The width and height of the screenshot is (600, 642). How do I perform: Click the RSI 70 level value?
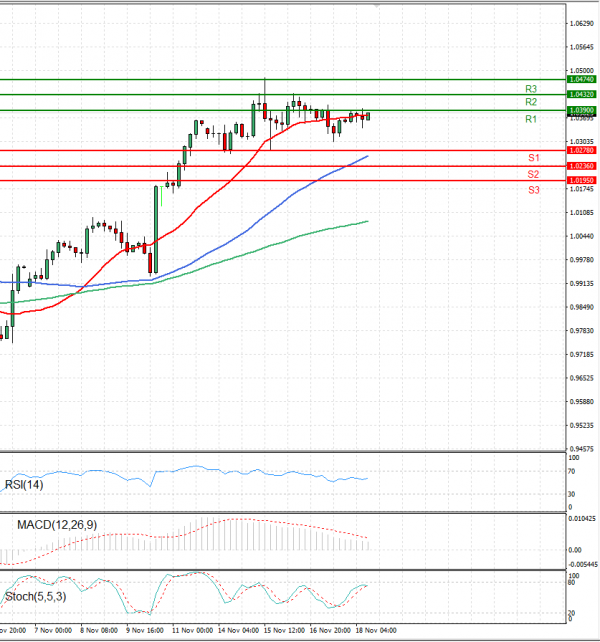click(x=572, y=472)
